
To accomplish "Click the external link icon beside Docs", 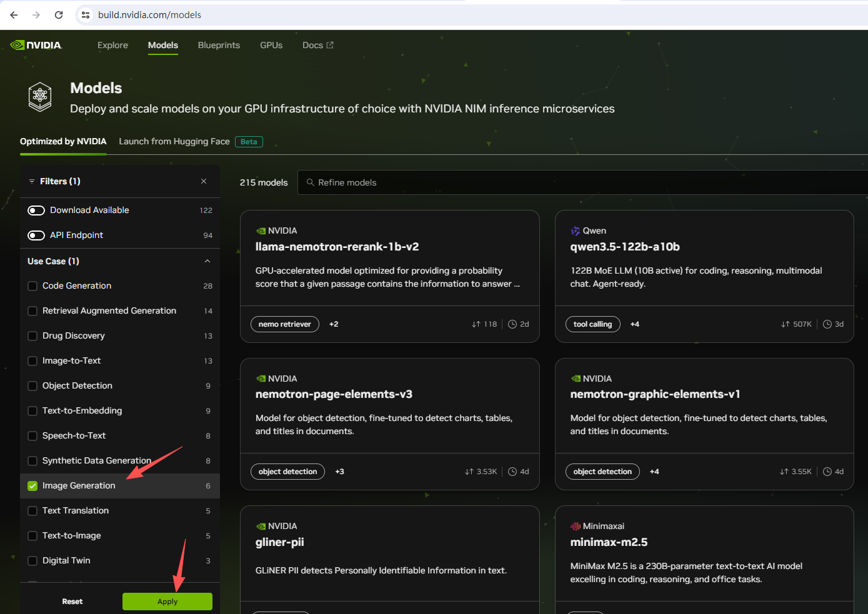I will (x=330, y=45).
